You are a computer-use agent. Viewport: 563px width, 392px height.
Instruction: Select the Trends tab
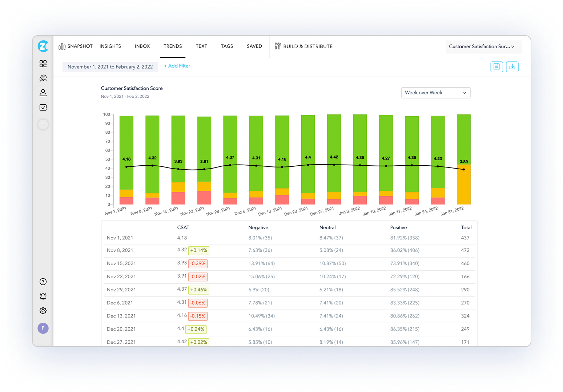pyautogui.click(x=173, y=46)
